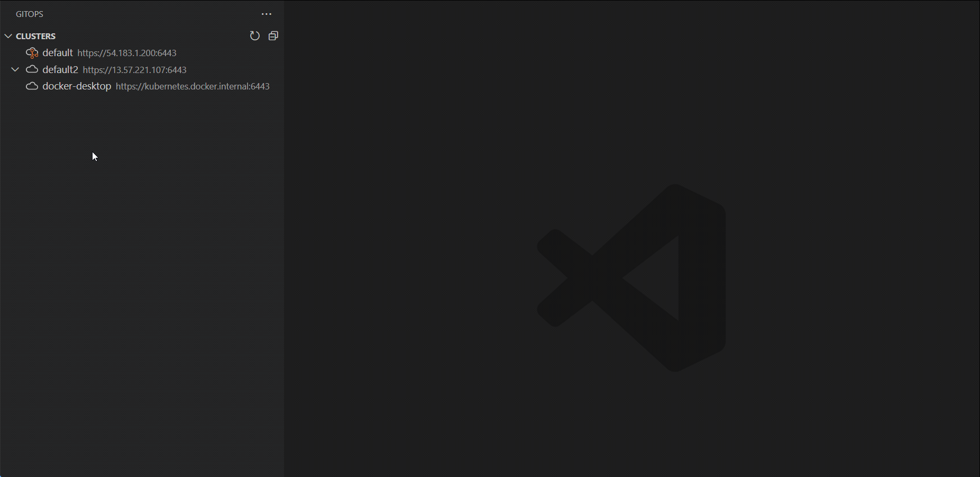Click the GITOPS panel title
This screenshot has width=980, height=477.
click(x=30, y=14)
